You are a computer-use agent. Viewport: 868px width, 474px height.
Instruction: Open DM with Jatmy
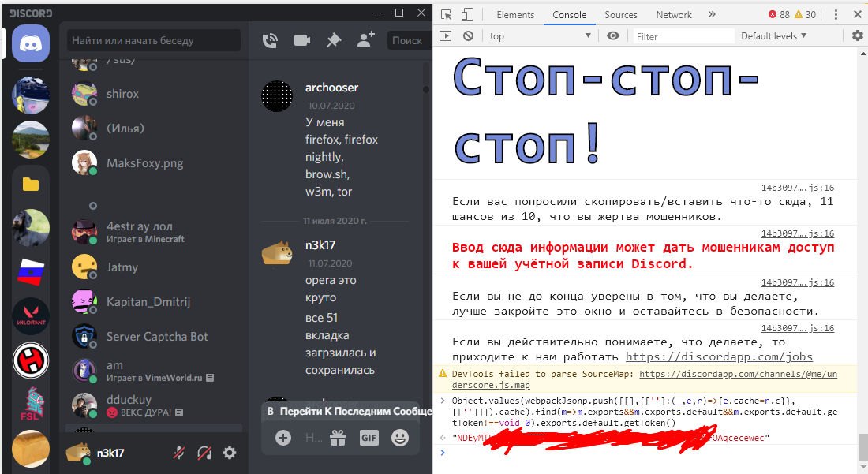point(153,267)
